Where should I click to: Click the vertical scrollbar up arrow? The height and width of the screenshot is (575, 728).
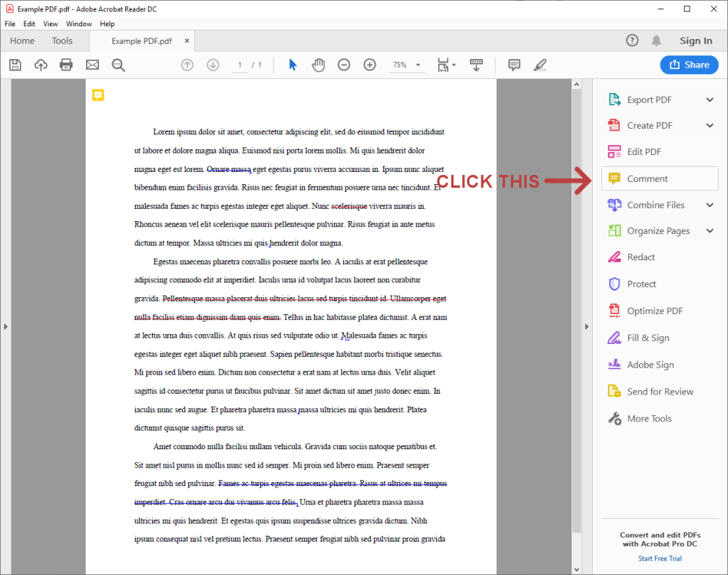coord(577,85)
